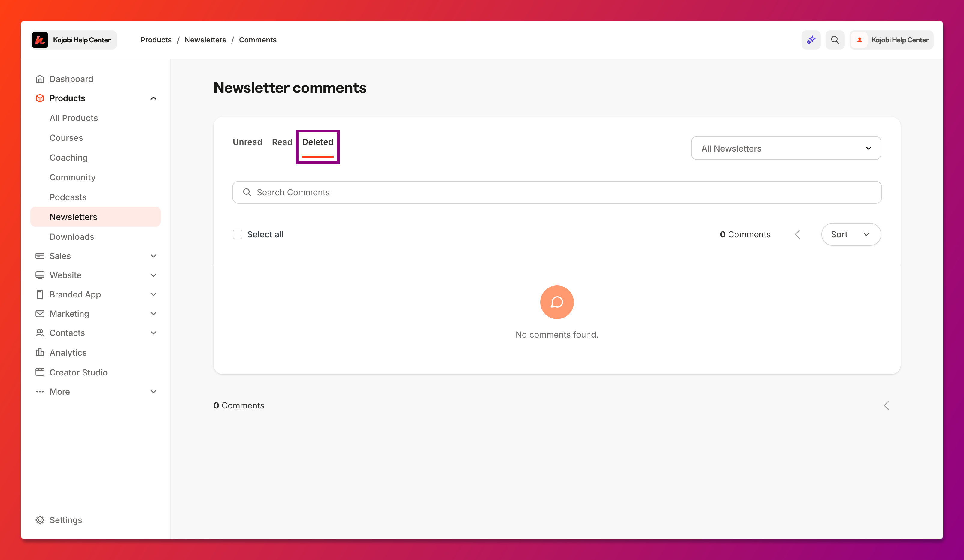Open Community in sidebar
Screen dimensions: 964x560
[73, 177]
